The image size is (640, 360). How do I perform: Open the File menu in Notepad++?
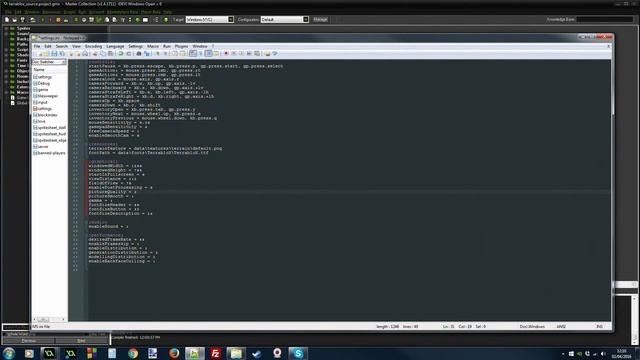point(37,47)
